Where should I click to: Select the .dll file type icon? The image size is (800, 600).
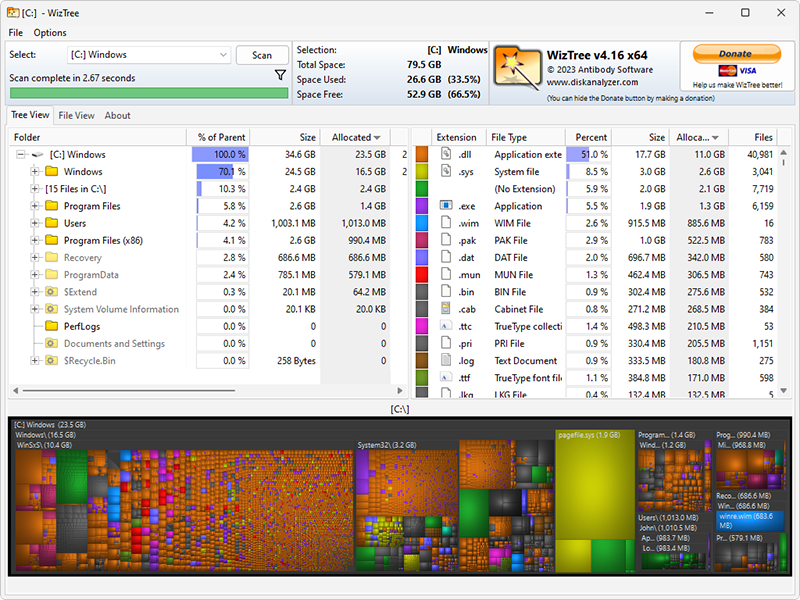(447, 155)
